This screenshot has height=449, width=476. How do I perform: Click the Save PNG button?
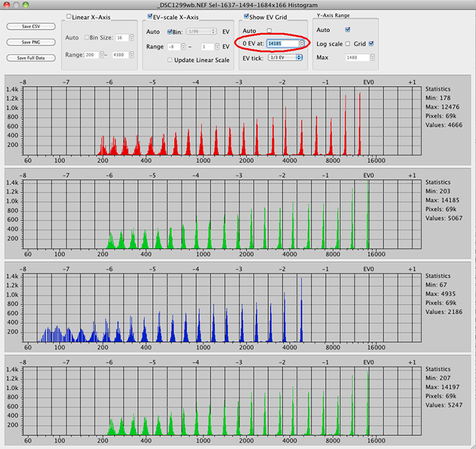(31, 42)
